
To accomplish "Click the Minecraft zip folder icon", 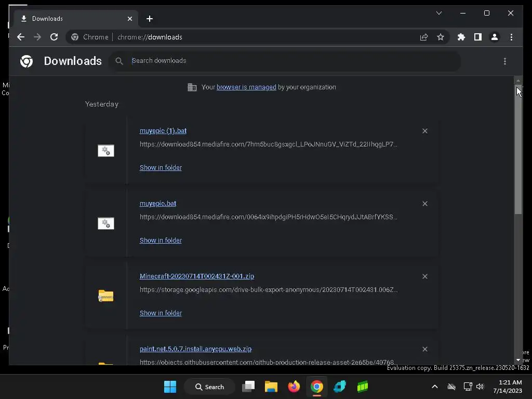I will click(x=106, y=296).
